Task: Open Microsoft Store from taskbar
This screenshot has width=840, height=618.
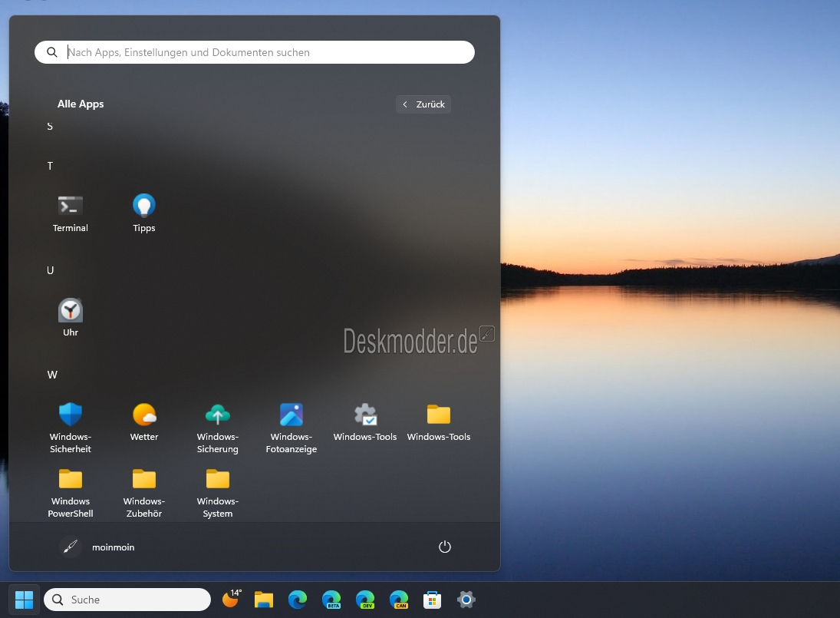Action: tap(433, 600)
